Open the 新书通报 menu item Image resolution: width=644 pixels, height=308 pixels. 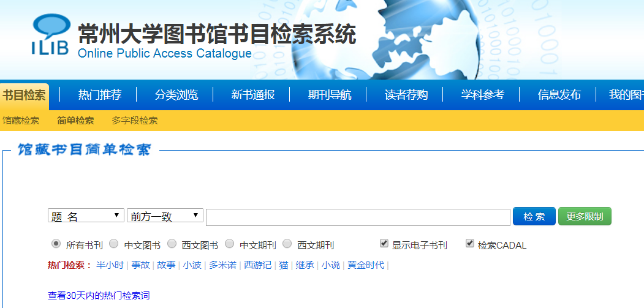click(252, 95)
